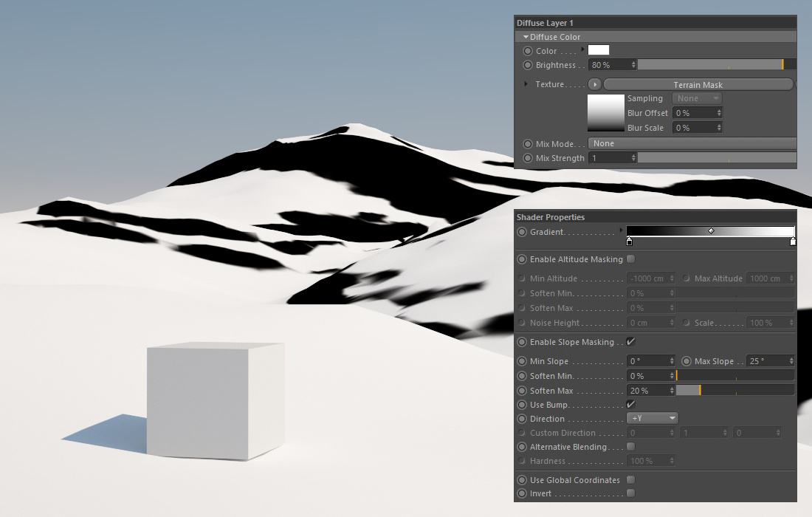This screenshot has height=517, width=812.
Task: Collapse the Diffuse Color section
Action: [x=526, y=37]
